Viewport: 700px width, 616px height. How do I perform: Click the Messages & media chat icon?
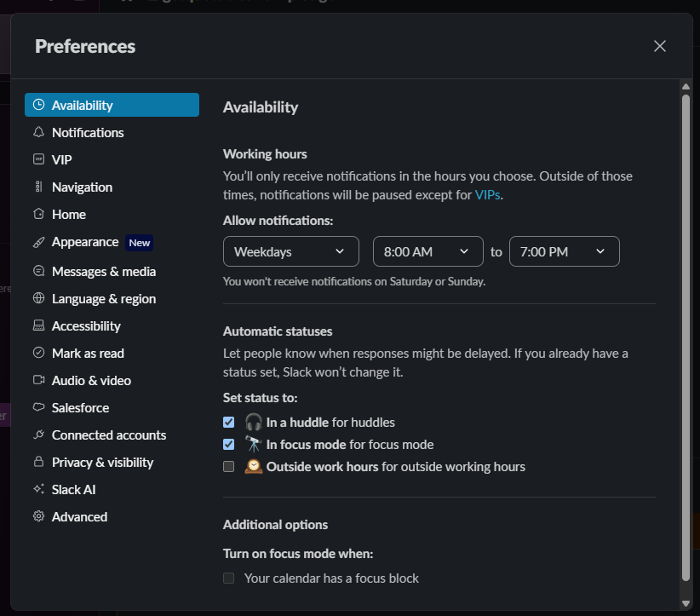tap(39, 271)
